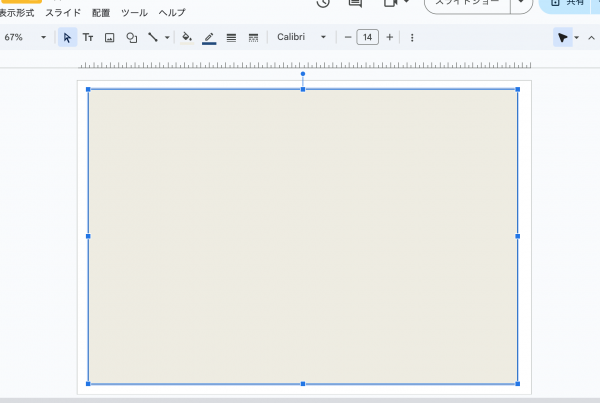Open the Calibri font dropdown
The image size is (600, 403).
pos(301,38)
